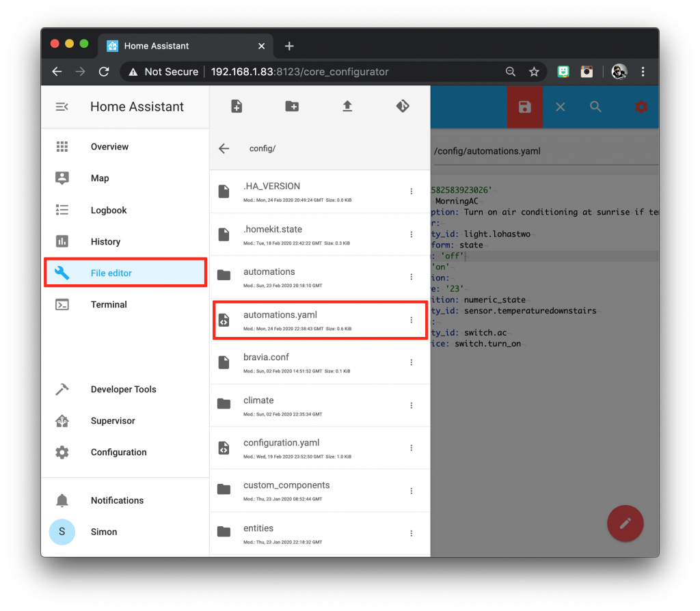Viewport: 700px width, 611px height.
Task: Click the new folder icon
Action: click(x=292, y=106)
